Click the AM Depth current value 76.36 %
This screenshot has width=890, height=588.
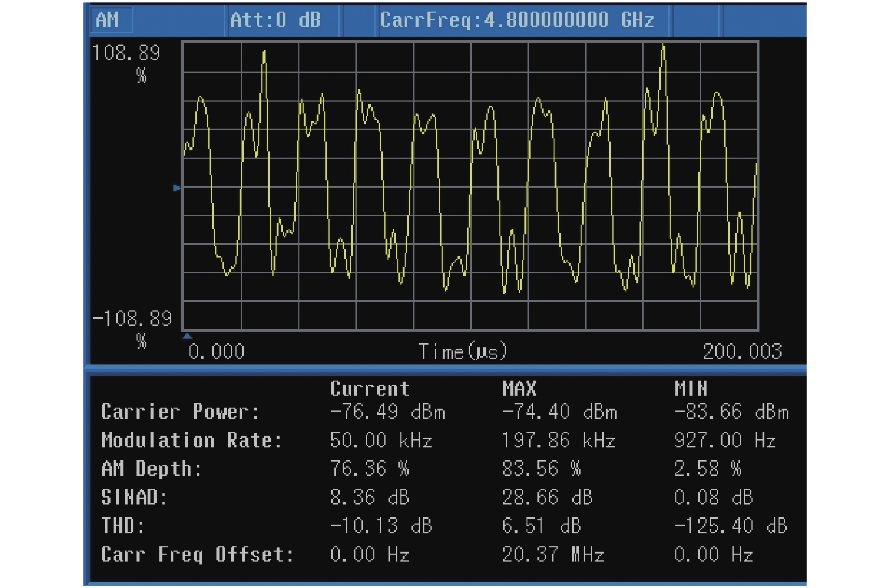pyautogui.click(x=370, y=469)
